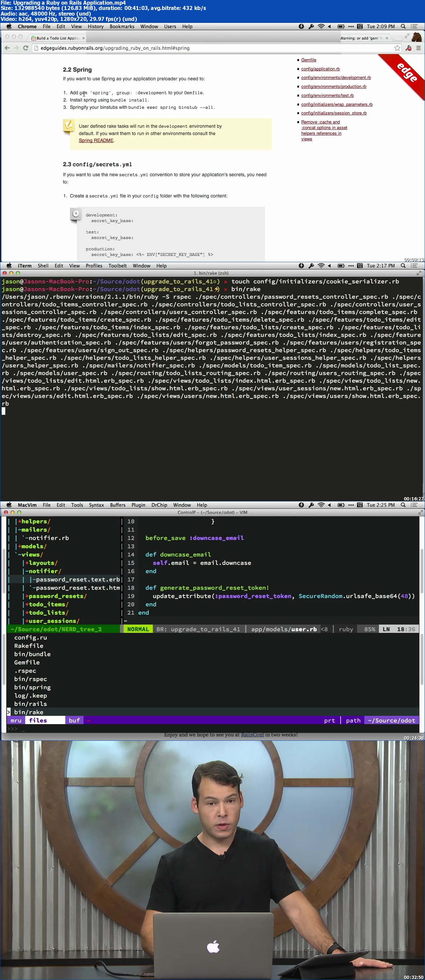Viewport: 425px width, 980px height.
Task: Click the page icon before edgeguides URL
Action: click(36, 48)
